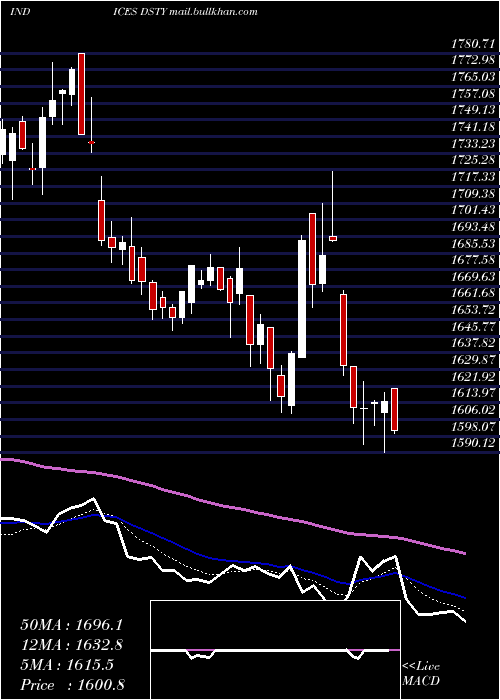This screenshot has width=500, height=700.
Task: Click the 1749.13 price label
Action: pyautogui.click(x=473, y=111)
